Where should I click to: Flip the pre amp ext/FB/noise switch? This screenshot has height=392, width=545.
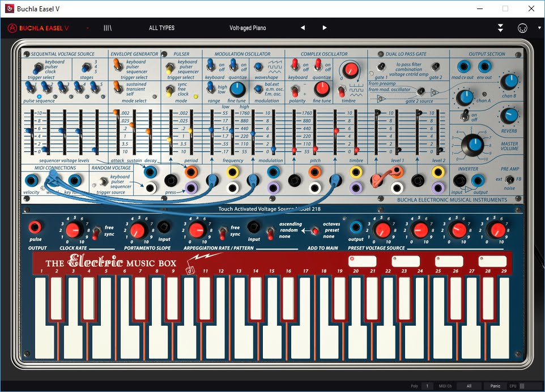click(x=509, y=180)
